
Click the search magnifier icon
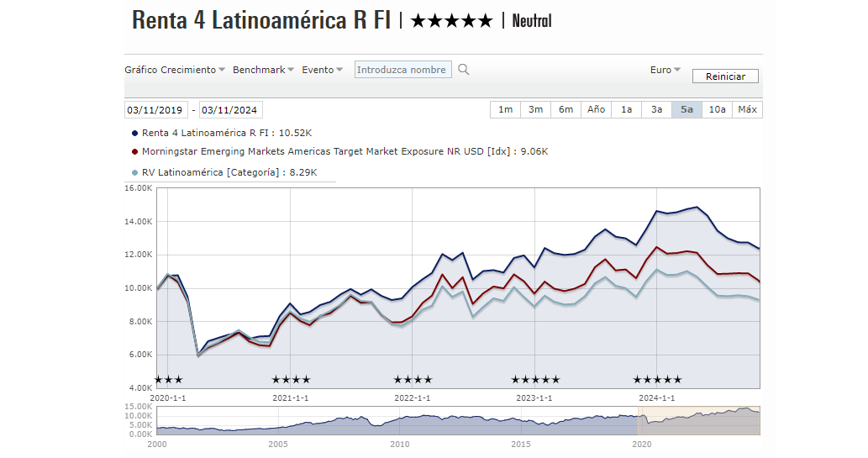tap(463, 70)
